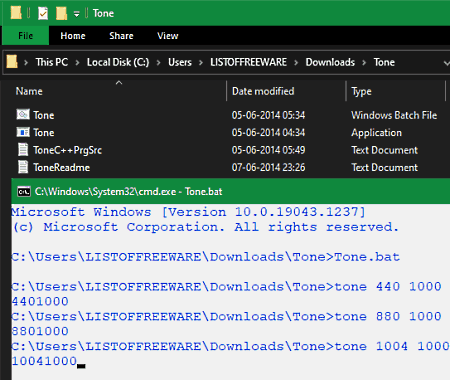Click the date 07-06-2014 23:26
The height and width of the screenshot is (380, 450).
[x=268, y=167]
